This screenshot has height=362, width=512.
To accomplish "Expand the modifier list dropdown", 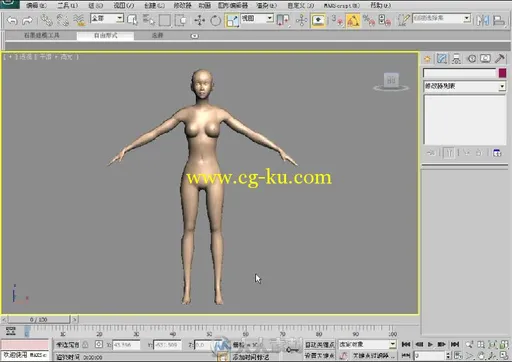I will (465, 87).
